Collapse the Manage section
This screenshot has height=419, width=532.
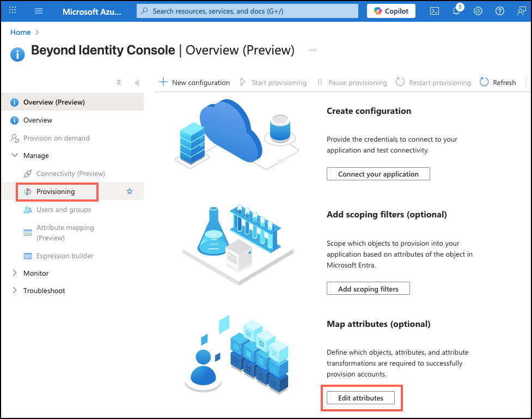(x=15, y=155)
